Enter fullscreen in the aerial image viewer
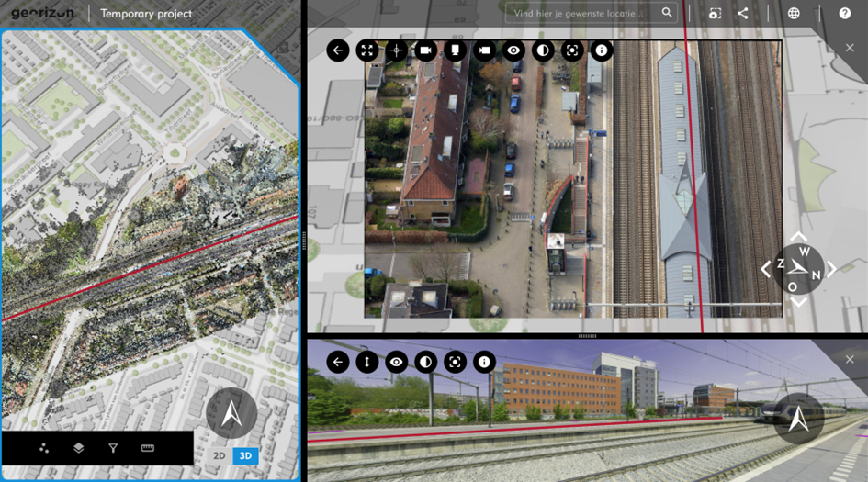 (367, 51)
